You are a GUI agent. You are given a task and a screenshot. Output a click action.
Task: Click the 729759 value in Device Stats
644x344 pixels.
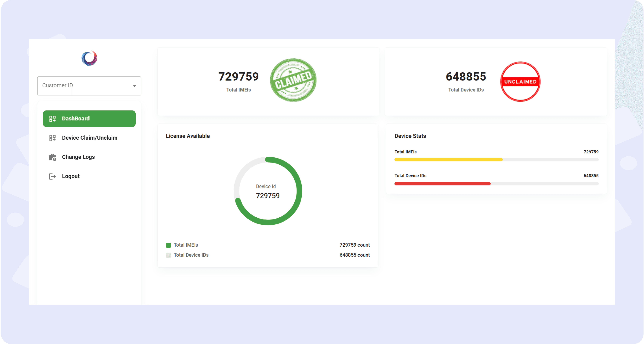coord(591,152)
